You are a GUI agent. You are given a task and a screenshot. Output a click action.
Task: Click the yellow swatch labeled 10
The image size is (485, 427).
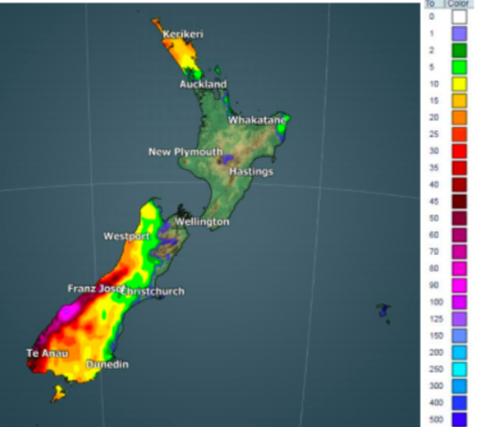coord(459,84)
